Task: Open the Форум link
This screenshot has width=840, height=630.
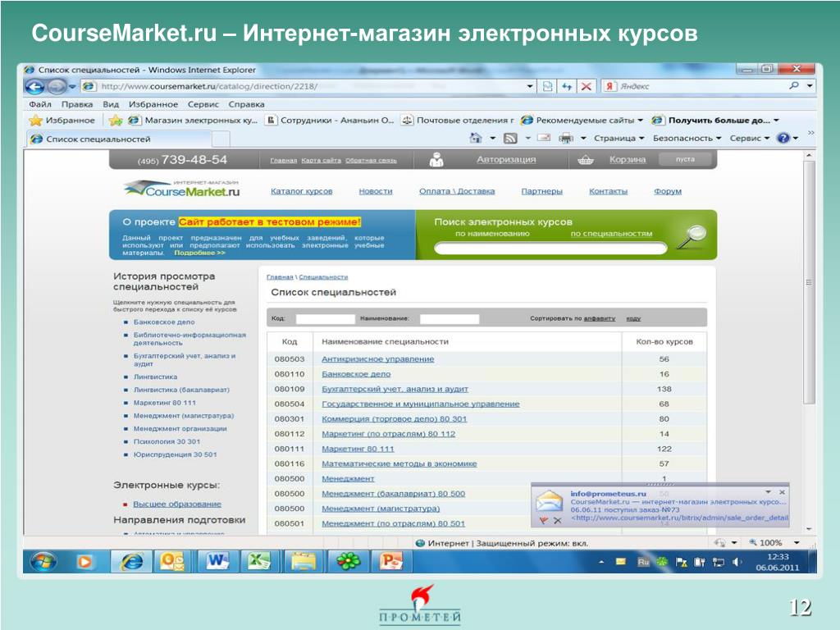Action: pyautogui.click(x=668, y=191)
